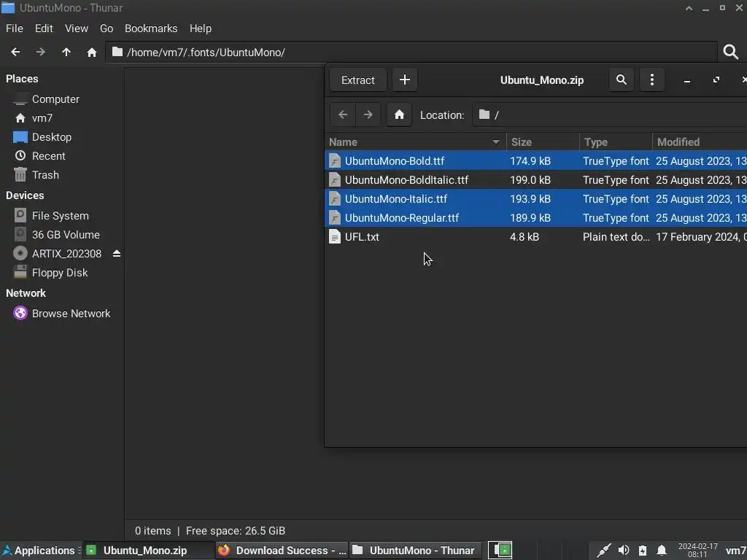
Task: Switch to Download Success Firefox window
Action: coord(282,551)
